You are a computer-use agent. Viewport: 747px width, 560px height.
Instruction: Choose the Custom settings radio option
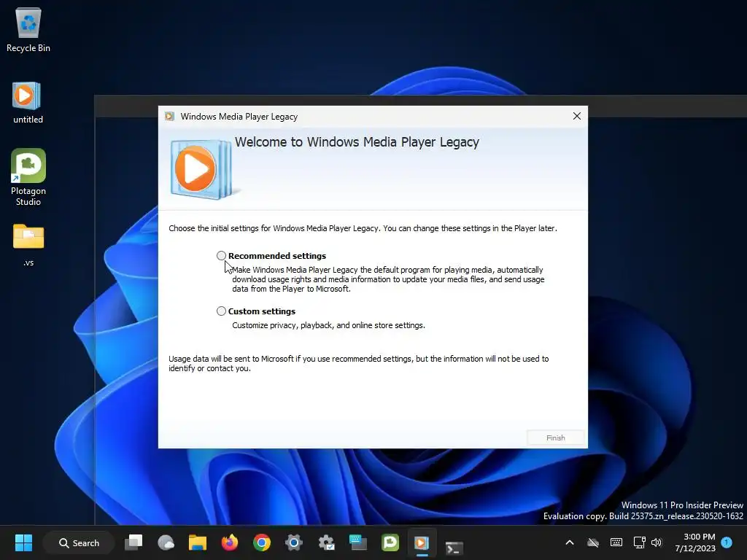(x=221, y=311)
